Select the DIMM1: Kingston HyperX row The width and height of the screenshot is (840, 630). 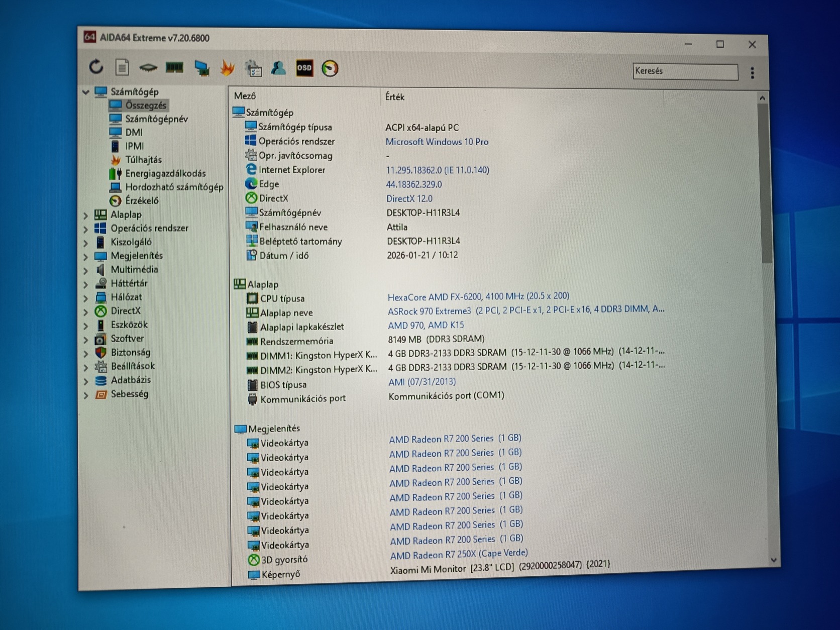coord(455,354)
